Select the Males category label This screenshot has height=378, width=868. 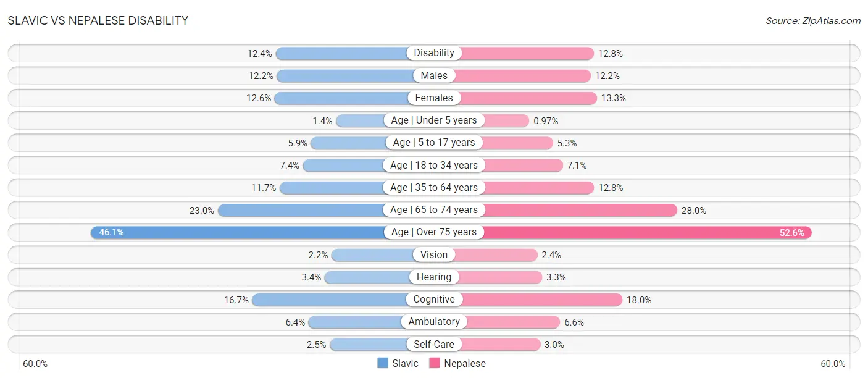[434, 75]
